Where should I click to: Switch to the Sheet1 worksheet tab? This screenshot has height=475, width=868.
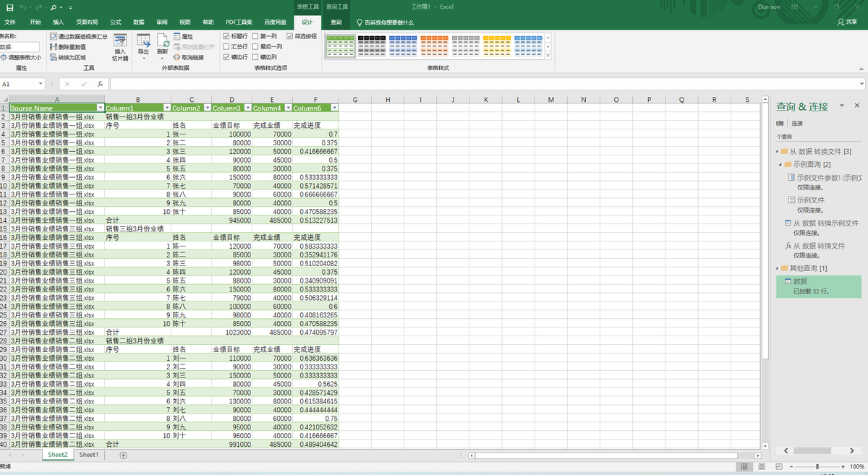point(88,455)
